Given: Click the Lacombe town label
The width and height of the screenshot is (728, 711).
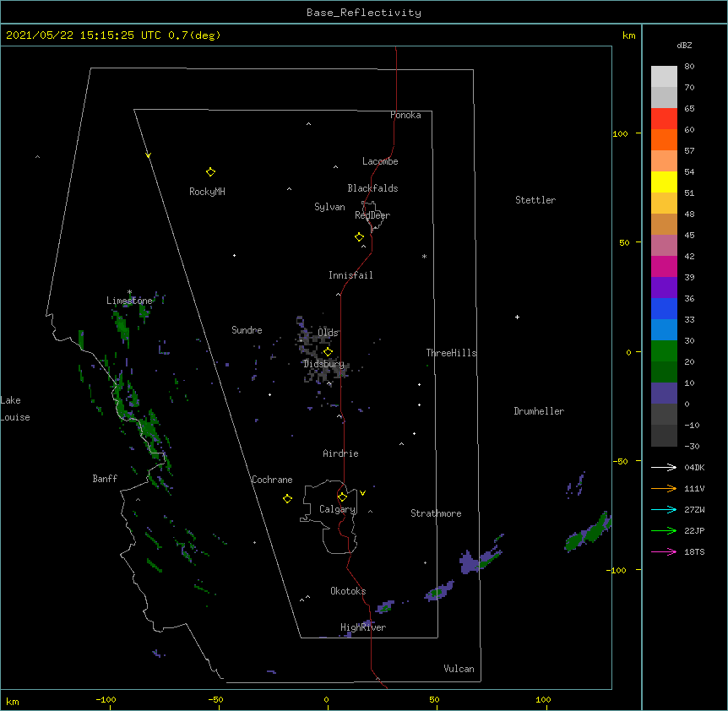Looking at the screenshot, I should pos(380,161).
